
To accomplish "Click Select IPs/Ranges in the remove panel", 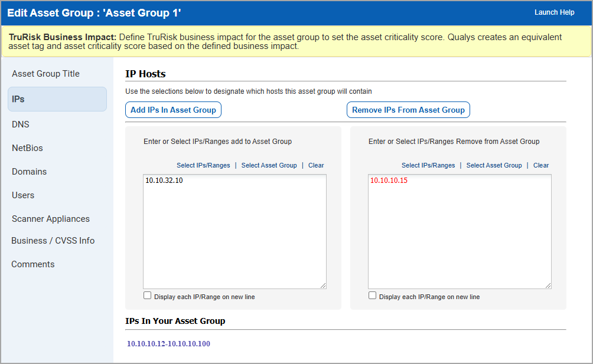I will (428, 165).
